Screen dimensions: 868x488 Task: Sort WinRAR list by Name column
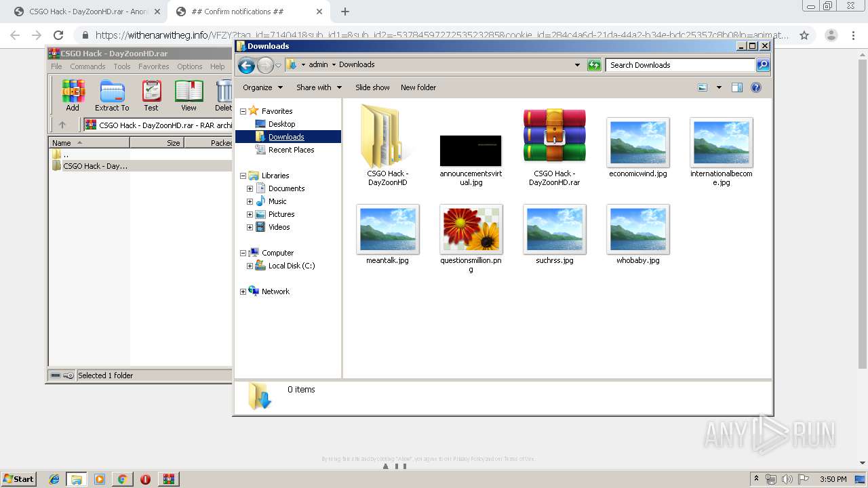[89, 142]
